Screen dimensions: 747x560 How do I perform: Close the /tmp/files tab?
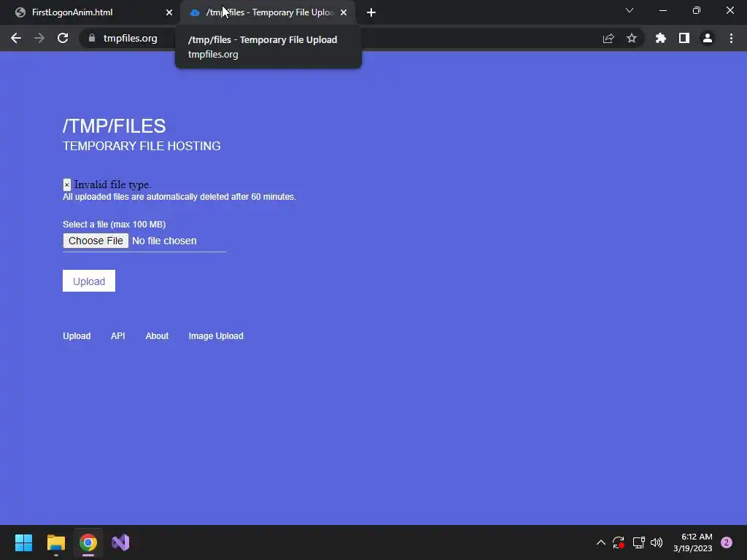pos(344,12)
